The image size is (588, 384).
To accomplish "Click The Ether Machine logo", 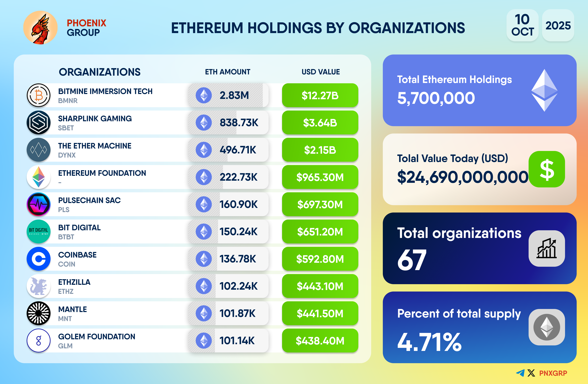I will click(39, 150).
